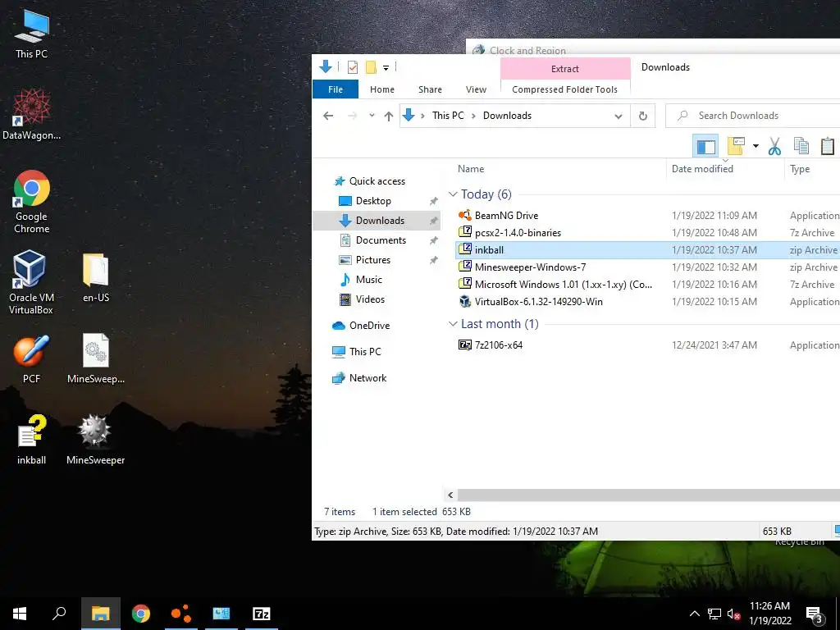
Task: Click horizontal scrollbar left arrow
Action: (450, 495)
